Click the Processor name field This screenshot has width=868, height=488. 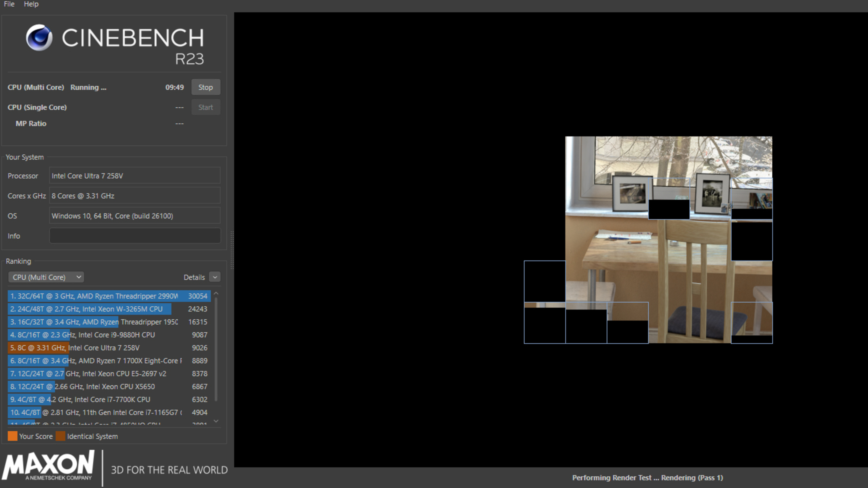pos(135,176)
